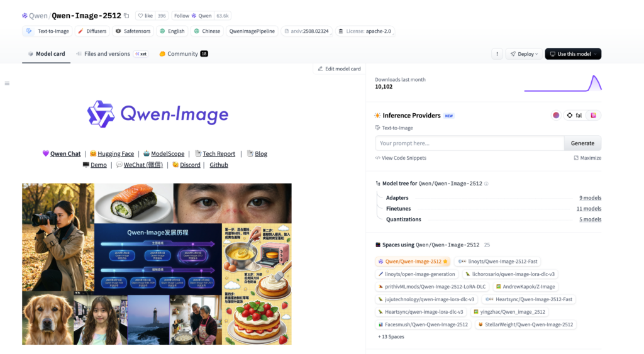The width and height of the screenshot is (644, 354).
Task: Click the downloads last month graph
Action: (562, 83)
